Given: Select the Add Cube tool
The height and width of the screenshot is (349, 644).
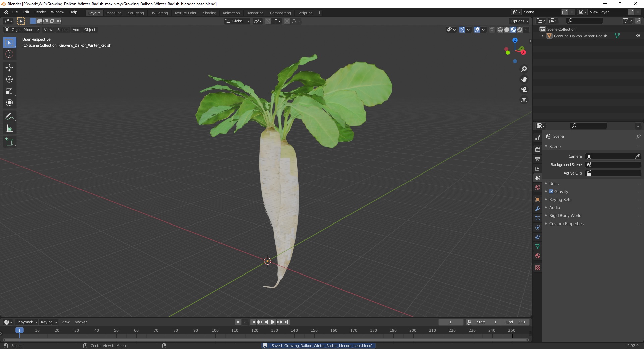Looking at the screenshot, I should tap(9, 142).
